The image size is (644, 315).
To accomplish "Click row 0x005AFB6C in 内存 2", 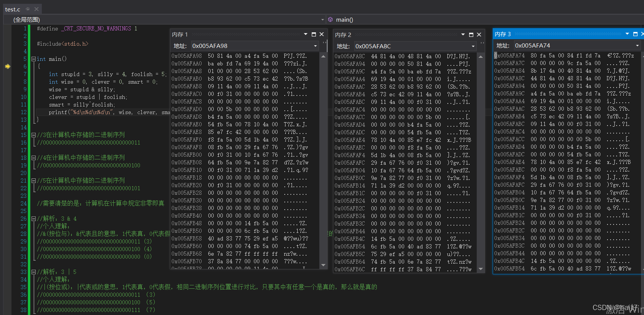I will pyautogui.click(x=403, y=269).
